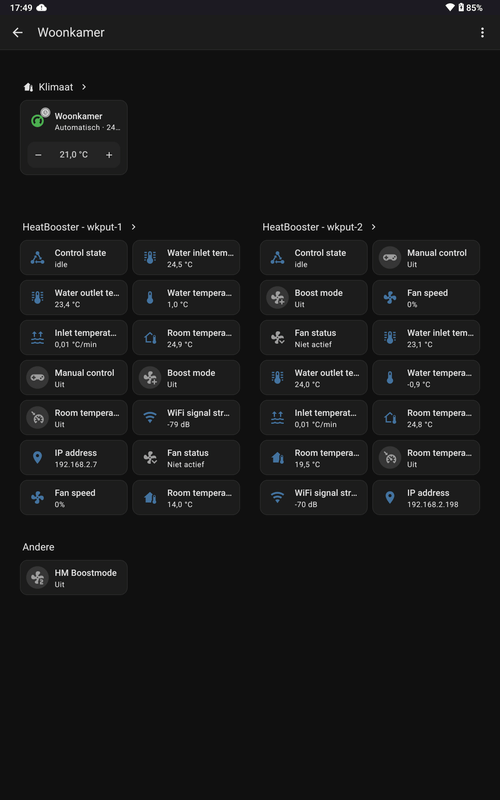500x800 pixels.
Task: Click the status bar Wi-Fi icon
Action: point(449,8)
